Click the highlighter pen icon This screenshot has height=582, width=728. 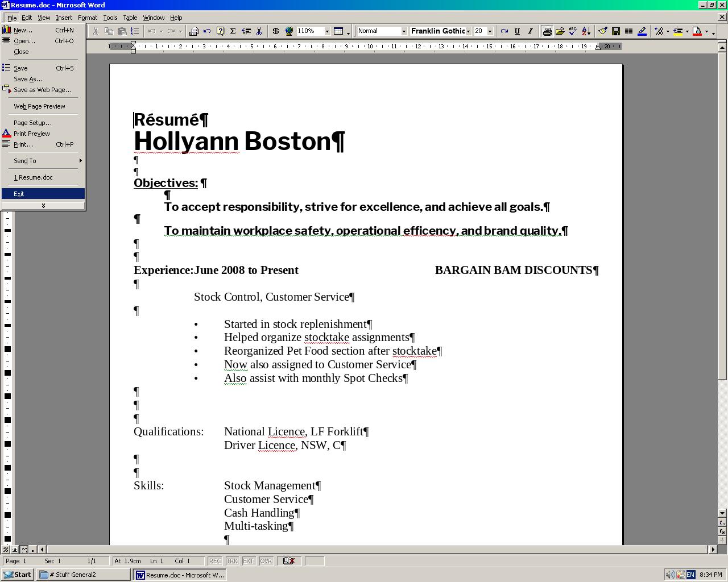(x=642, y=31)
